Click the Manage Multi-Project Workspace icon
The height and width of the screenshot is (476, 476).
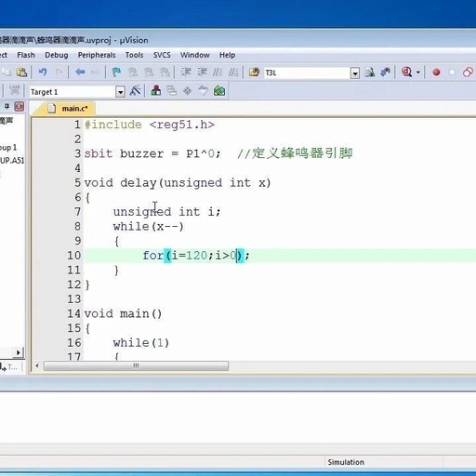coord(171,91)
